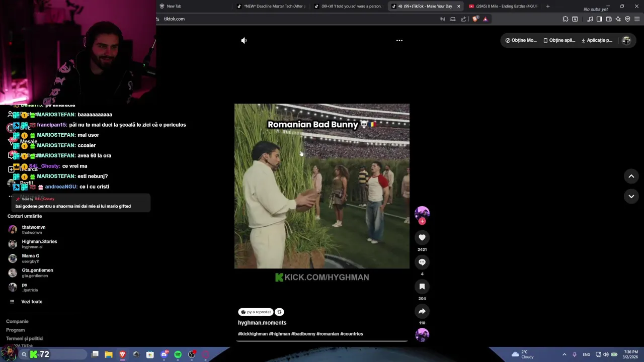Switch to 8 Mile Ending Battles YouTube tab
Image resolution: width=644 pixels, height=362 pixels.
[x=504, y=6]
